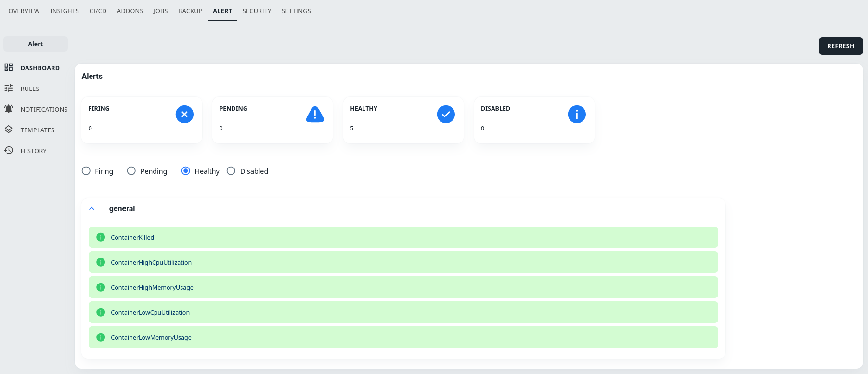
Task: Click the Dashboard grid icon in sidebar
Action: (9, 67)
